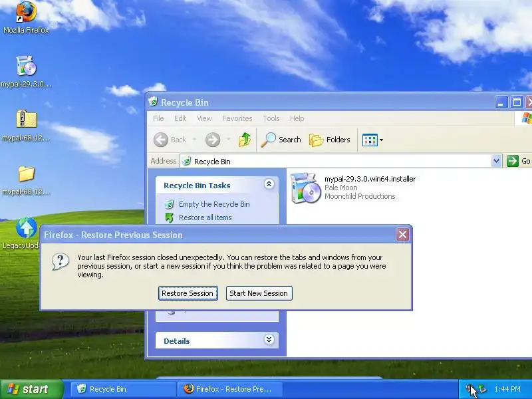Click the mypal-29.3.0.win64.installer file name
The width and height of the screenshot is (532, 399).
[370, 179]
